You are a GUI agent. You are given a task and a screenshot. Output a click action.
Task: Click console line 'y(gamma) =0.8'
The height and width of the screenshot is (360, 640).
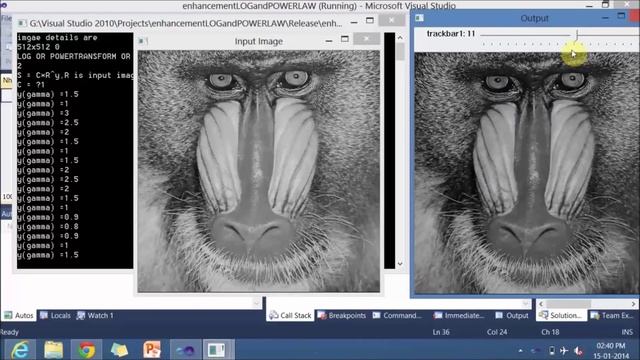[x=48, y=227]
